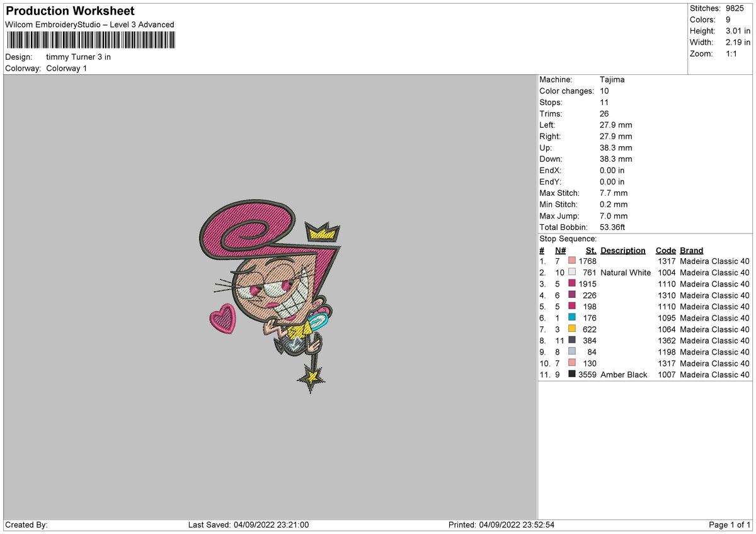Select the magenta swatch with 1915 stitches
This screenshot has height=534, width=756.
[x=572, y=284]
